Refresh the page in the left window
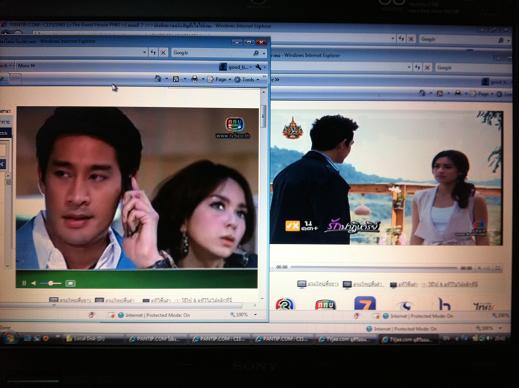The height and width of the screenshot is (388, 519). [x=153, y=52]
